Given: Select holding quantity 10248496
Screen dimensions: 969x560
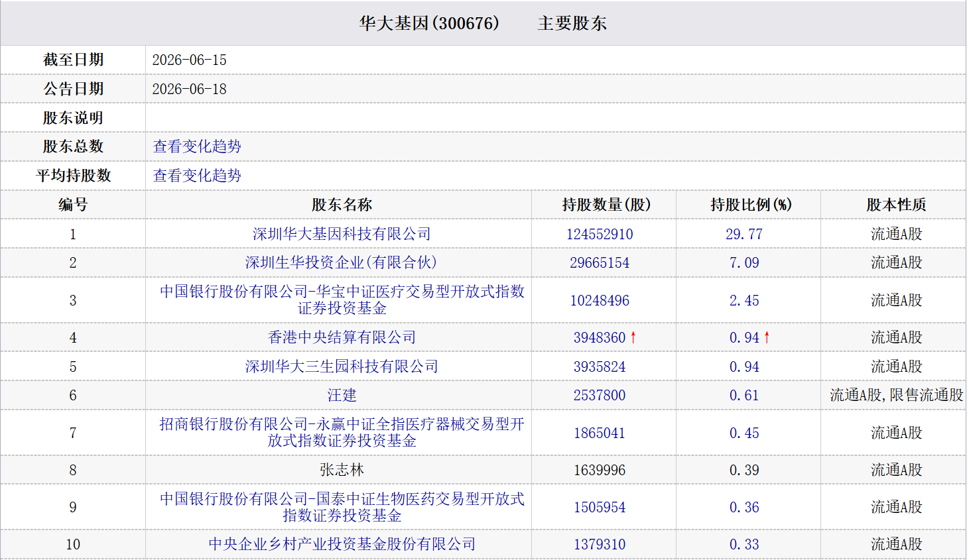Looking at the screenshot, I should (600, 300).
